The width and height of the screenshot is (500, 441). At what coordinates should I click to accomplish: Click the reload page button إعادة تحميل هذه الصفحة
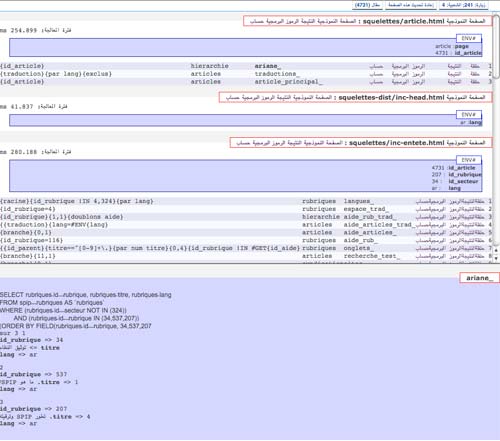coord(411,5)
